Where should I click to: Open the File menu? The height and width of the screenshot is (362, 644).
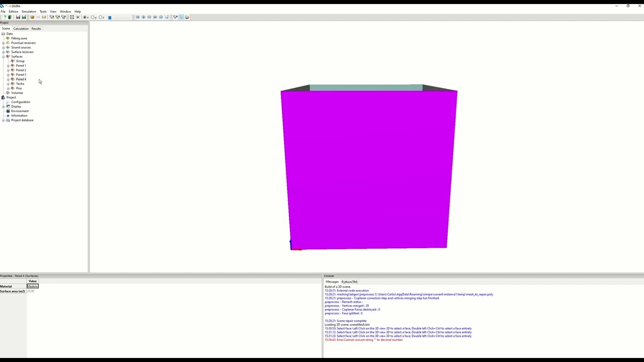pos(3,12)
